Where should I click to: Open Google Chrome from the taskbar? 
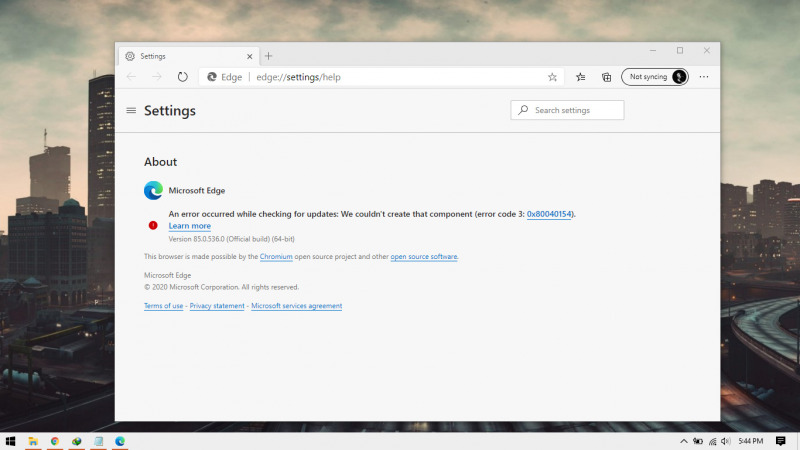click(x=55, y=441)
